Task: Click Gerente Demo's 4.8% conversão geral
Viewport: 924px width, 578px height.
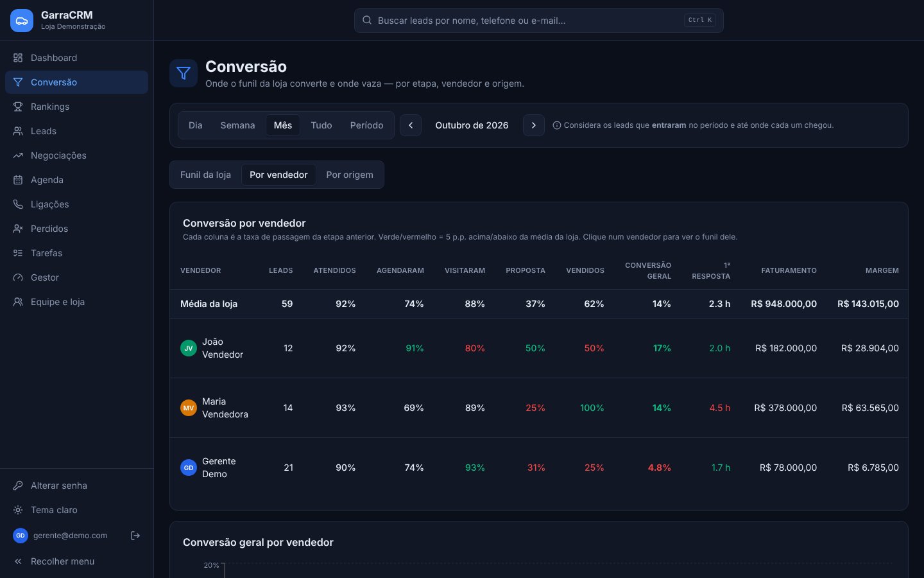Action: click(660, 468)
